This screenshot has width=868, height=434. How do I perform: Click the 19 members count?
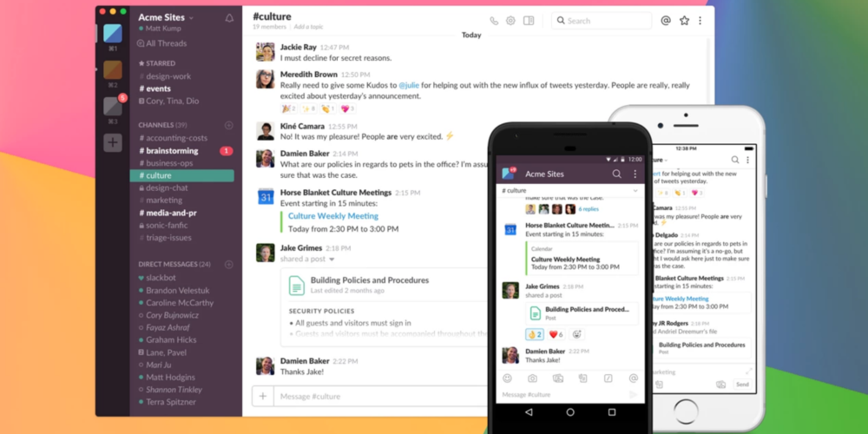coord(270,27)
